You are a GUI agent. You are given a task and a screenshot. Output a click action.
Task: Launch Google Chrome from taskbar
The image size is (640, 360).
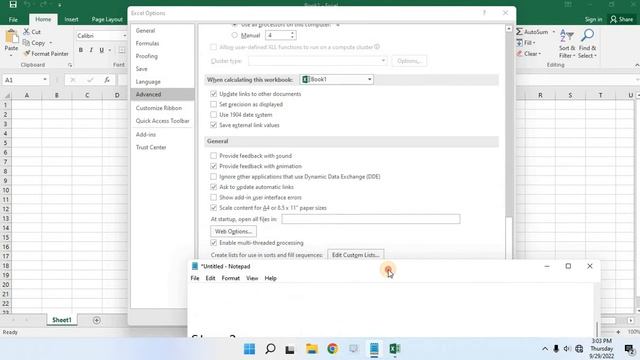pyautogui.click(x=333, y=349)
